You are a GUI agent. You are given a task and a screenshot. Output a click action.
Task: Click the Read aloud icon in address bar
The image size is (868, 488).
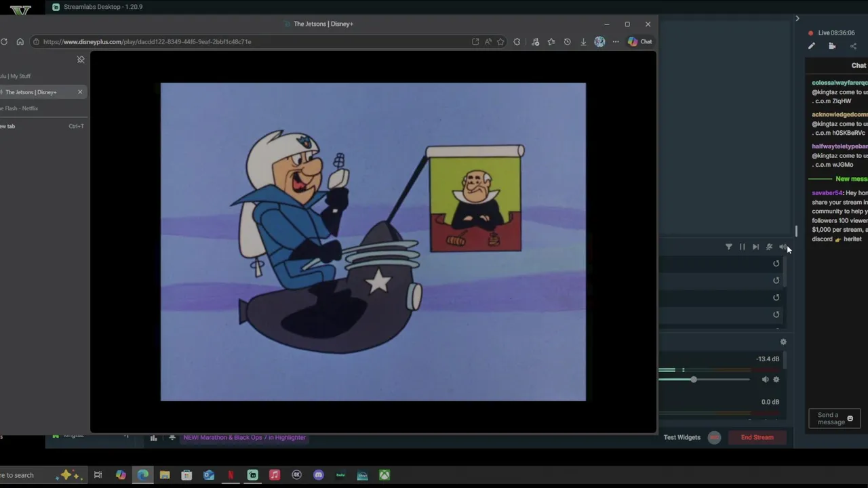pos(488,41)
